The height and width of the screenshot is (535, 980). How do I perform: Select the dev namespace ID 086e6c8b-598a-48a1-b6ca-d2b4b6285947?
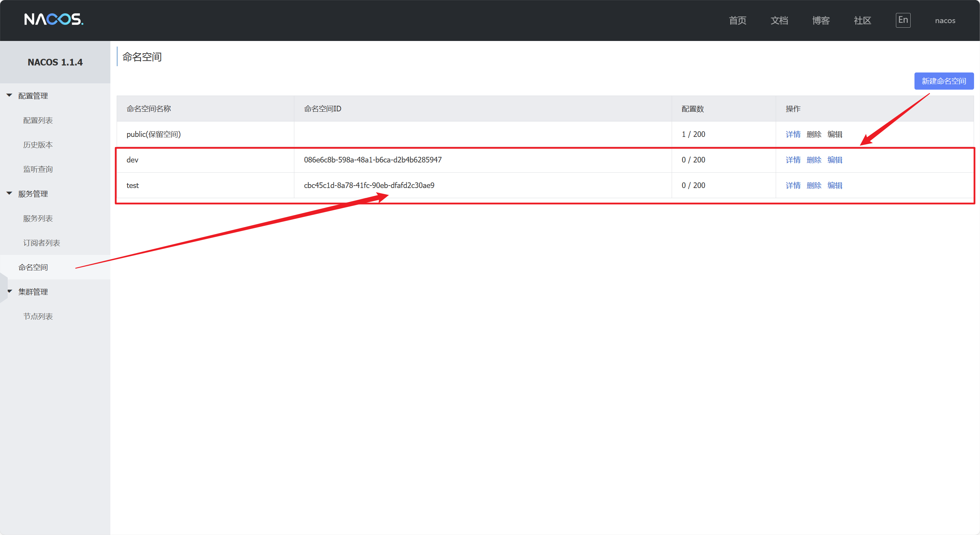coord(373,160)
